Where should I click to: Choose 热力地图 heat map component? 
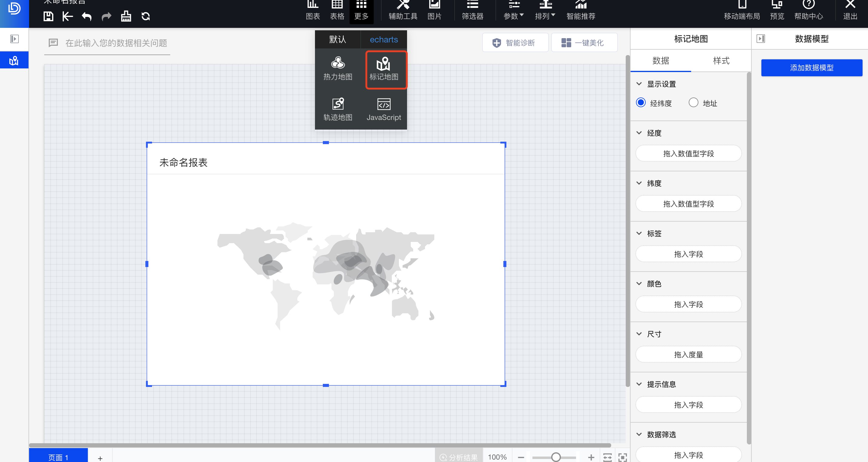tap(338, 69)
